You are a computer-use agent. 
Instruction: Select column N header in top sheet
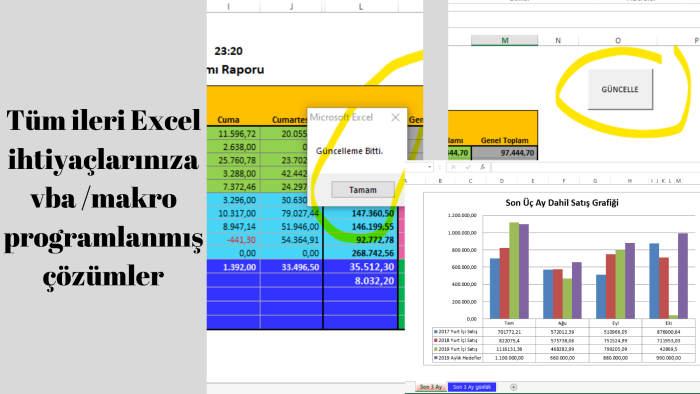click(558, 41)
